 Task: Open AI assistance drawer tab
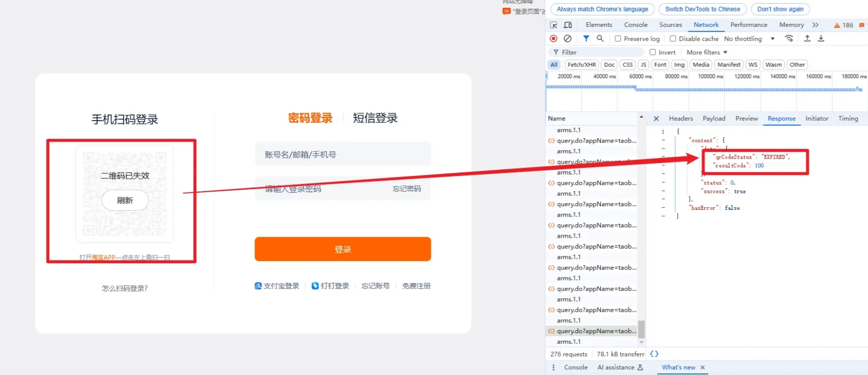pyautogui.click(x=620, y=367)
